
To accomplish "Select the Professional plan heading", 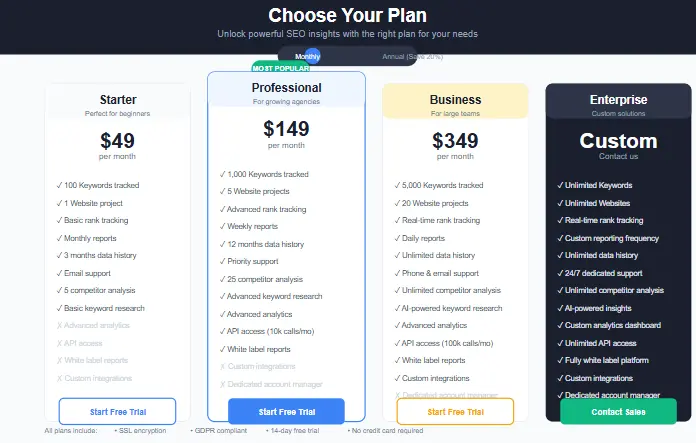I will tap(286, 88).
